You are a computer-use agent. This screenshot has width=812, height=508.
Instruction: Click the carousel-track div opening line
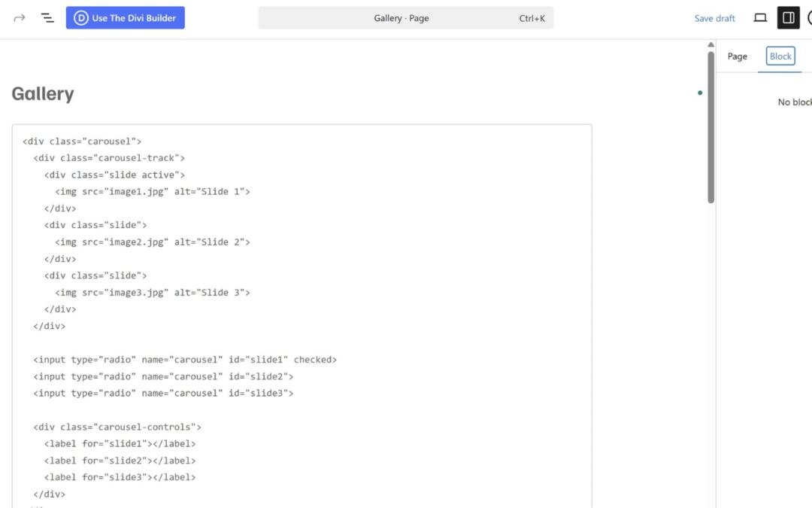click(109, 158)
